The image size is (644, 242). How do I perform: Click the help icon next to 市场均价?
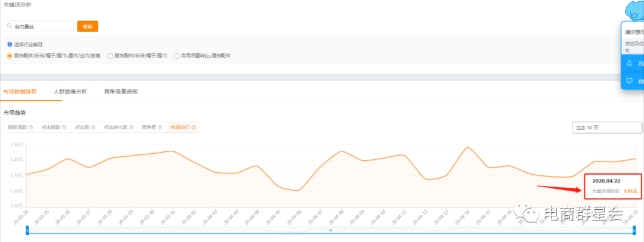pos(193,128)
